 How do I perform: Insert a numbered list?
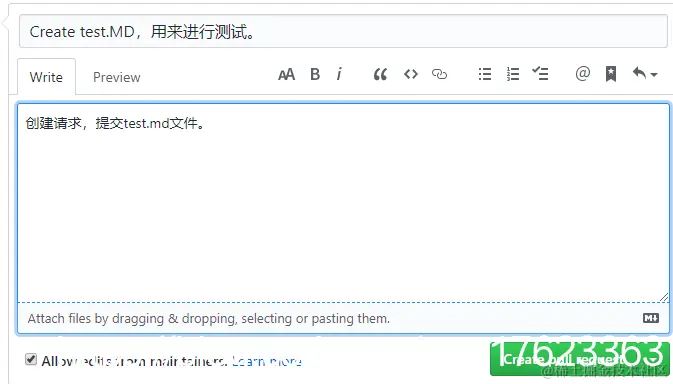coord(513,74)
